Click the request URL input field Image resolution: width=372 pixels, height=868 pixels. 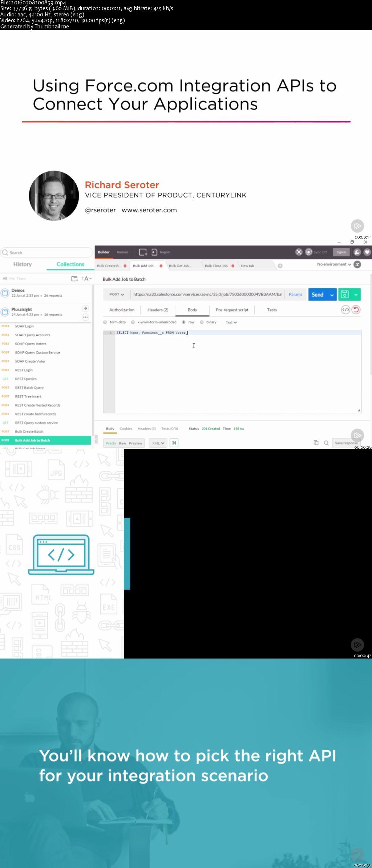(x=207, y=294)
